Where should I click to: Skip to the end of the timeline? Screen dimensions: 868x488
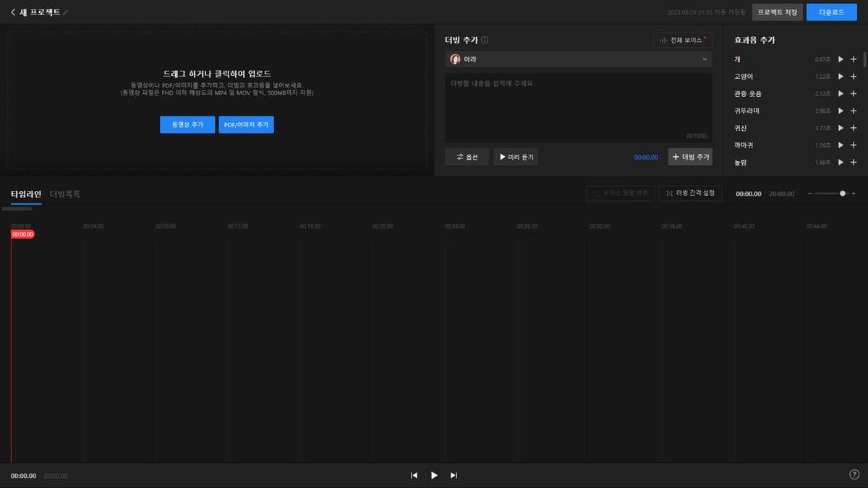coord(454,475)
